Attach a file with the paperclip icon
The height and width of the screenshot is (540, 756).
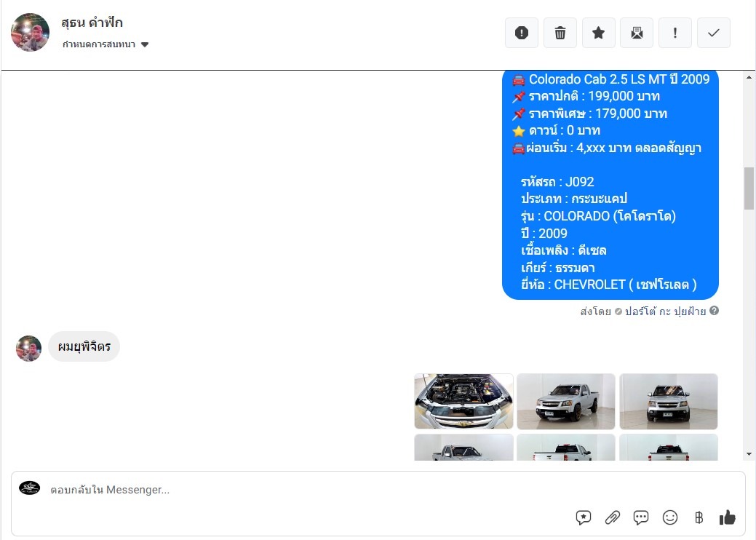pos(613,517)
